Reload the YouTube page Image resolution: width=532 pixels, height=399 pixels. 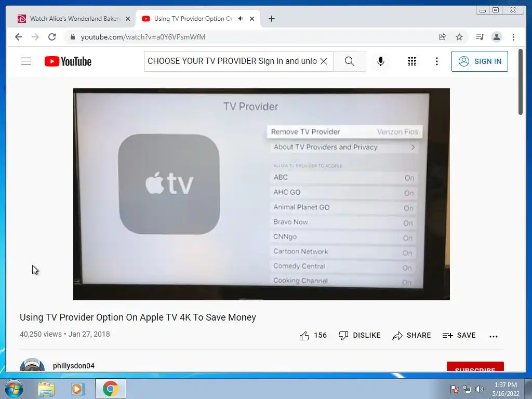[x=52, y=37]
